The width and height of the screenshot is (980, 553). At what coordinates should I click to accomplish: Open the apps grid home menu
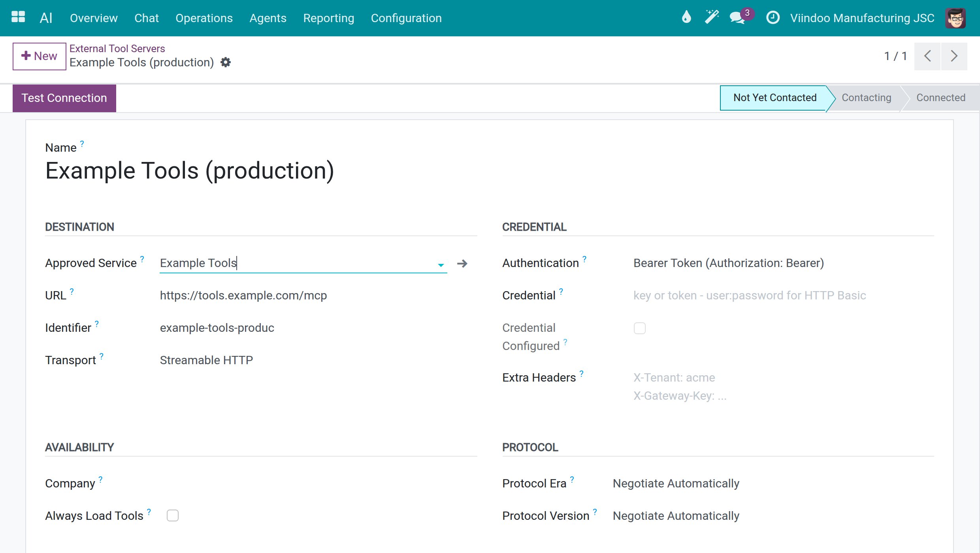click(18, 17)
